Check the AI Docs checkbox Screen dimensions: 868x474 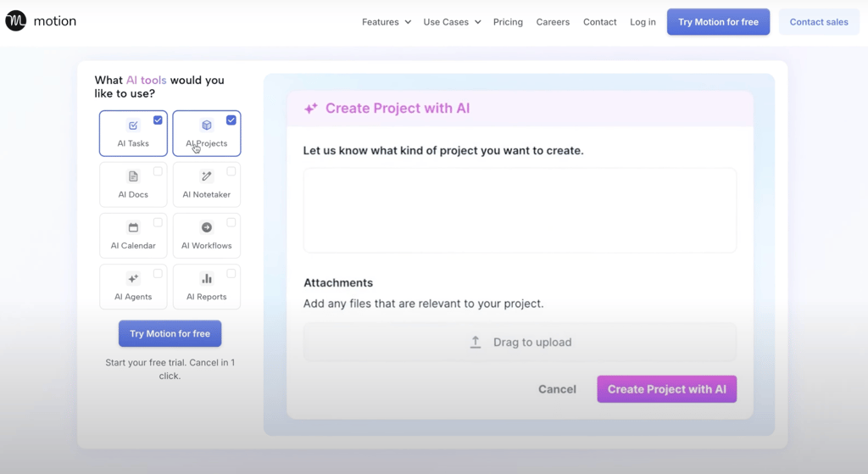click(x=158, y=171)
